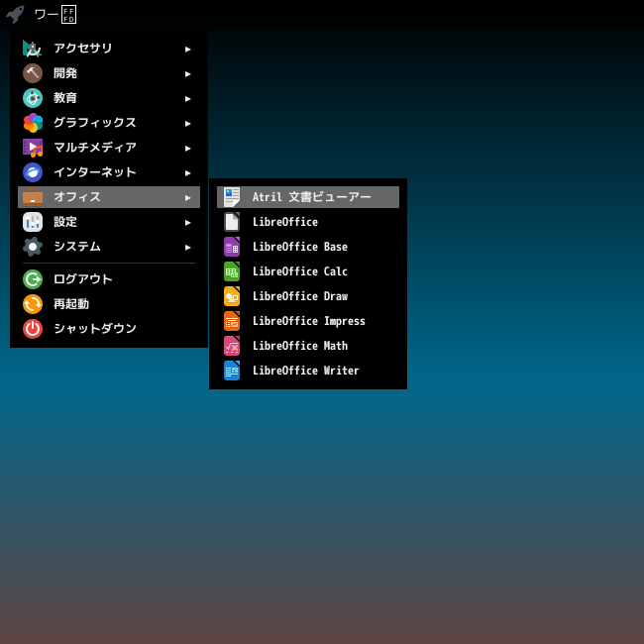Click the マルチメディア film icon
Viewport: 644px width, 644px height.
(x=33, y=148)
